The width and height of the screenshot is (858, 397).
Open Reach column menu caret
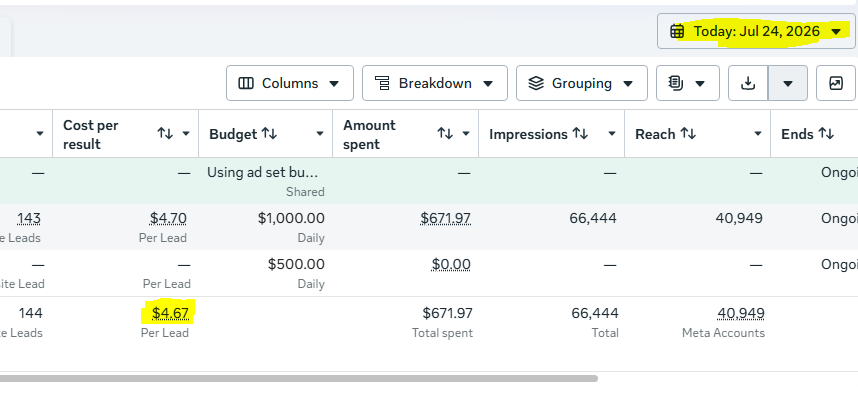pos(758,134)
